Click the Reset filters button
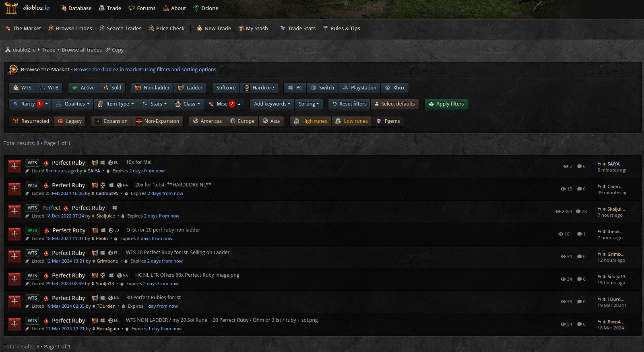644x352 pixels. pos(349,104)
